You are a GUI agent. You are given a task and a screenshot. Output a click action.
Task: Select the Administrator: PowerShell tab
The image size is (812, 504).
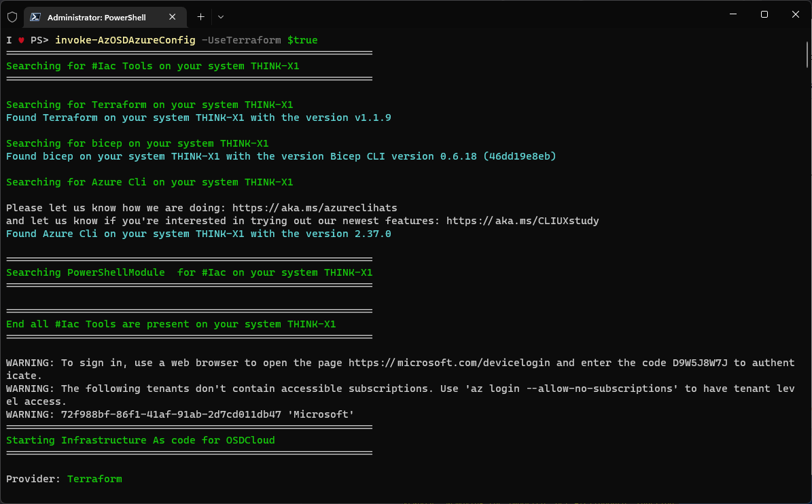(105, 17)
